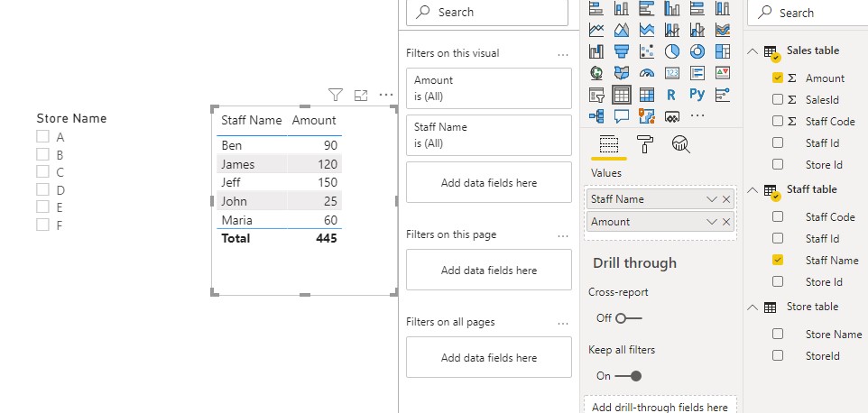Open the Format paint roller tab

[x=645, y=144]
